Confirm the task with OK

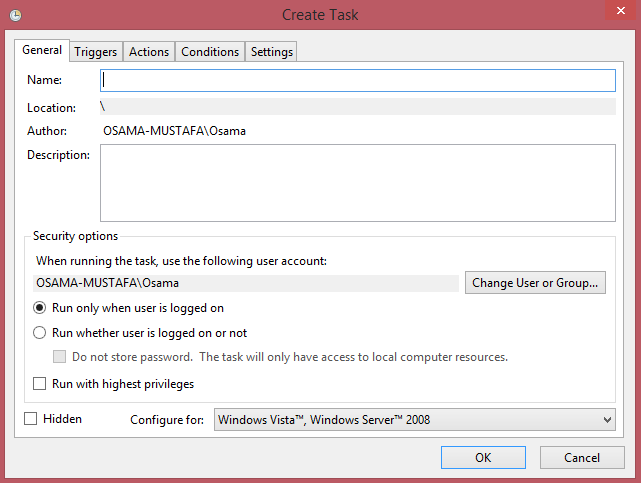[x=483, y=457]
